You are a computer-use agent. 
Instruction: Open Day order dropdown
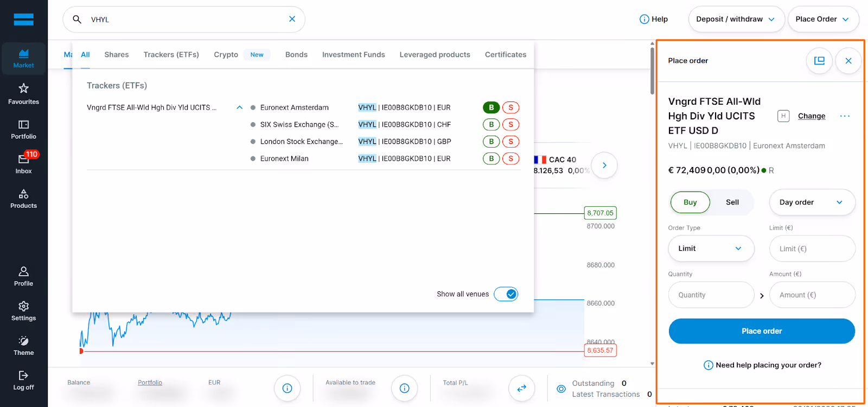(812, 202)
